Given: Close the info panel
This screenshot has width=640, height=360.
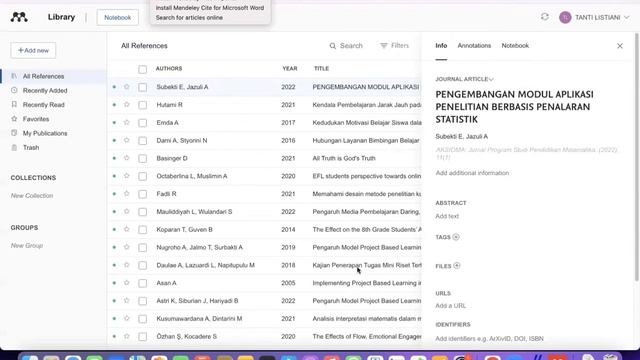Looking at the screenshot, I should 620,46.
